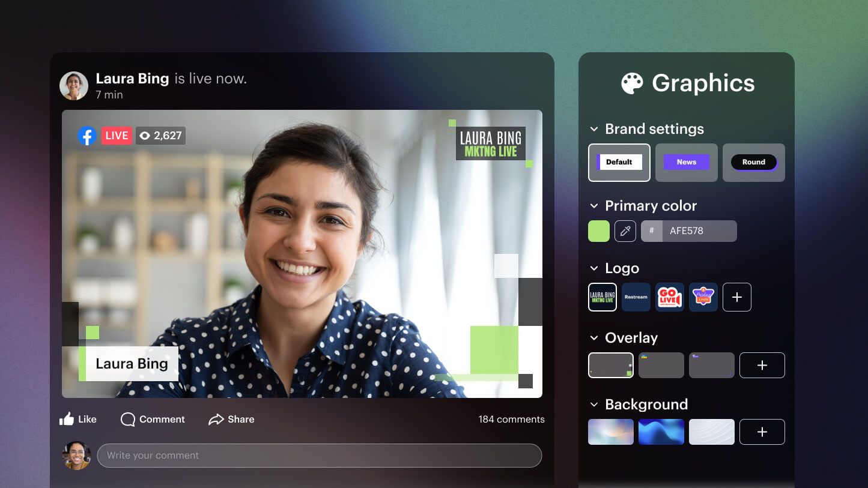Click the Like thumbs-up icon

pyautogui.click(x=67, y=419)
